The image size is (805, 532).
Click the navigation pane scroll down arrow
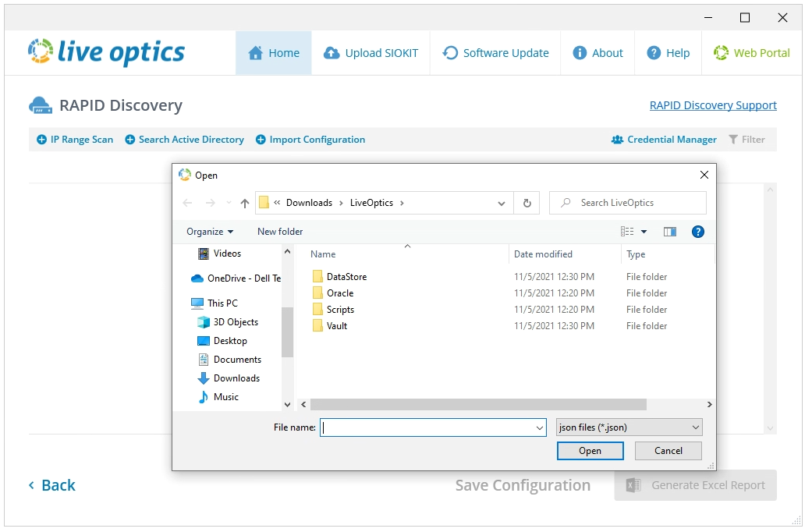288,405
